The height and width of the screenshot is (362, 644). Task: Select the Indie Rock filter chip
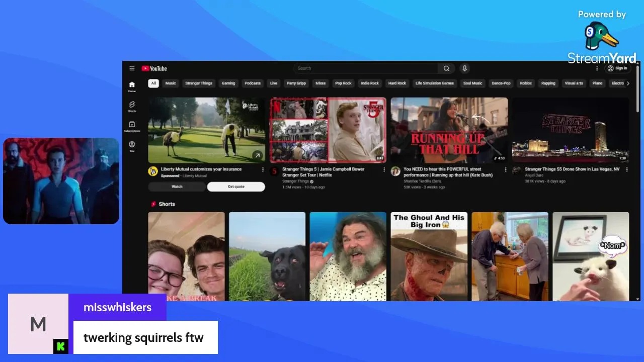pyautogui.click(x=370, y=83)
